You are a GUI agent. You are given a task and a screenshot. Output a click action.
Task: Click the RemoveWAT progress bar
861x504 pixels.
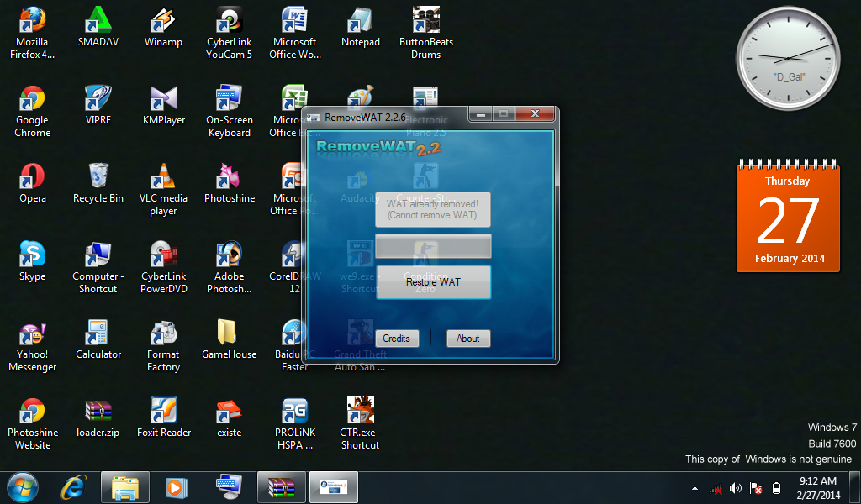[x=433, y=245]
